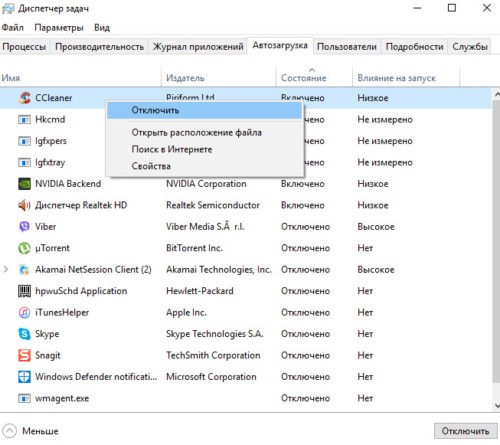Viewport: 500px width, 445px height.
Task: Click the hpwuSchd Application icon
Action: tap(24, 291)
